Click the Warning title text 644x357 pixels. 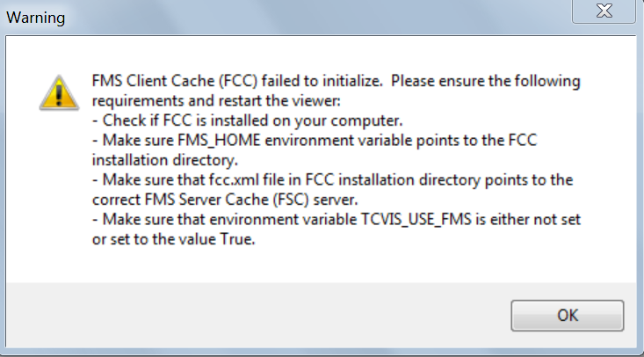36,18
